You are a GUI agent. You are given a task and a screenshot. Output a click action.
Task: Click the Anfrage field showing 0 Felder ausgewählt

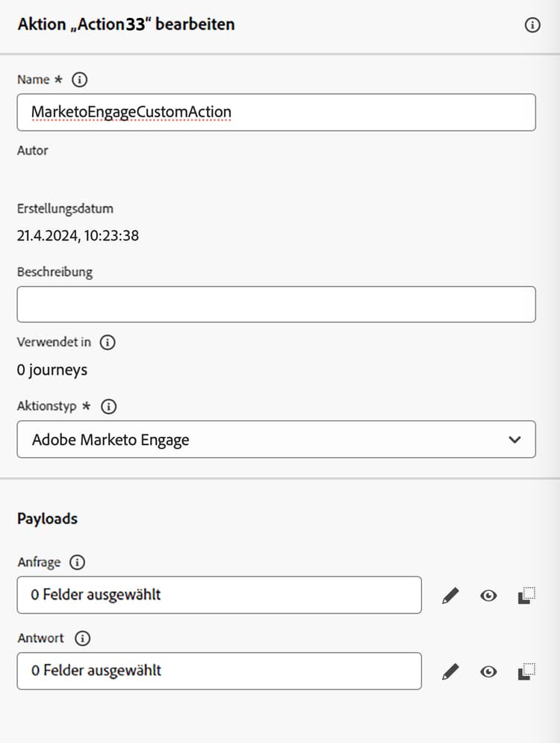[220, 595]
